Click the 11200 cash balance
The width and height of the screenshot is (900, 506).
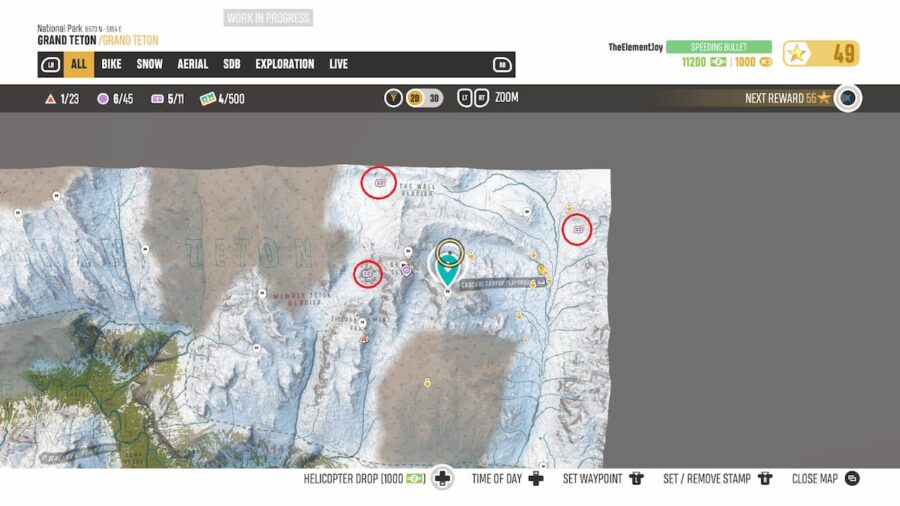click(704, 62)
